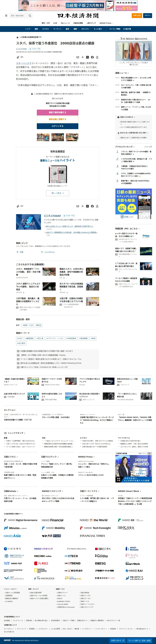Open LIVE menu item
The height and width of the screenshot is (644, 156).
tap(55, 23)
